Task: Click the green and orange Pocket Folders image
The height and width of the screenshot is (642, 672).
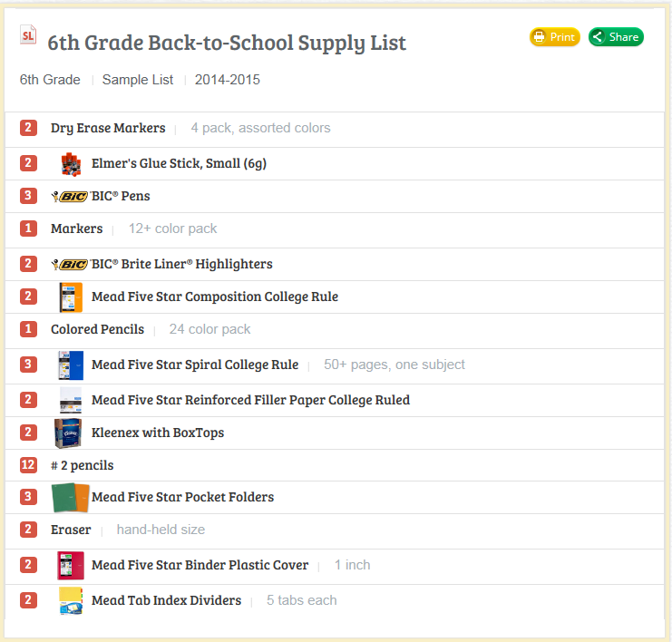Action: [x=71, y=498]
